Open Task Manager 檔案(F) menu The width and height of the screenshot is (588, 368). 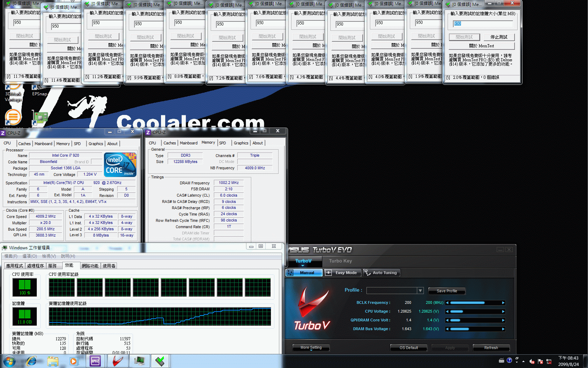click(11, 256)
